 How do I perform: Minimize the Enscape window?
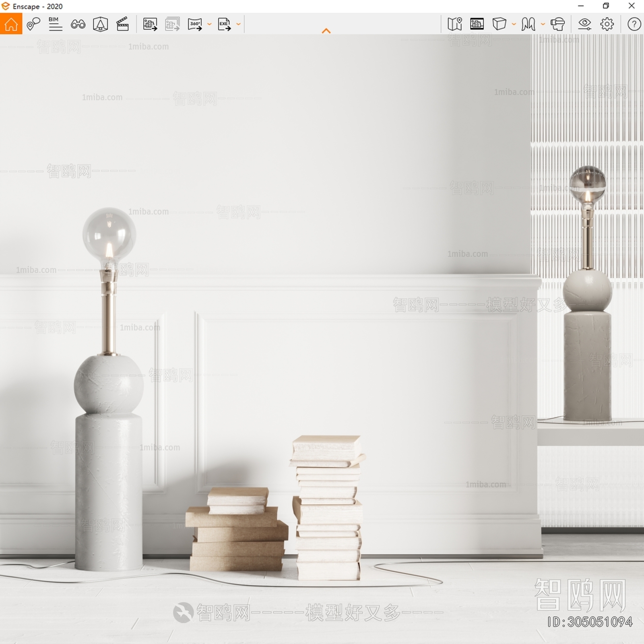pos(581,6)
